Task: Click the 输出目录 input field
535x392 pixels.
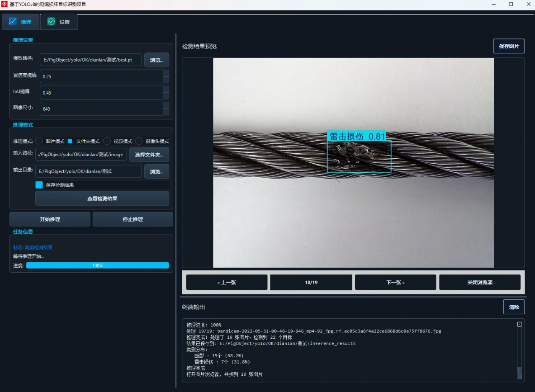Action: click(88, 171)
